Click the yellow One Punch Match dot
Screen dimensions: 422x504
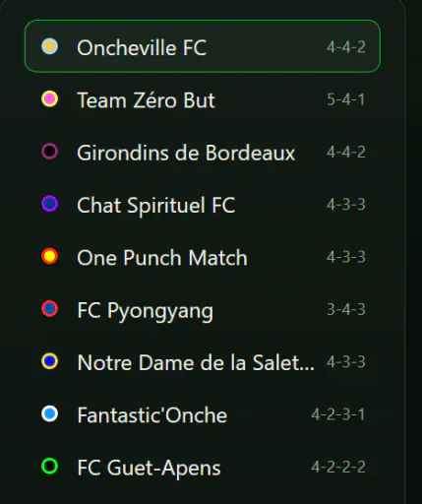tap(49, 256)
